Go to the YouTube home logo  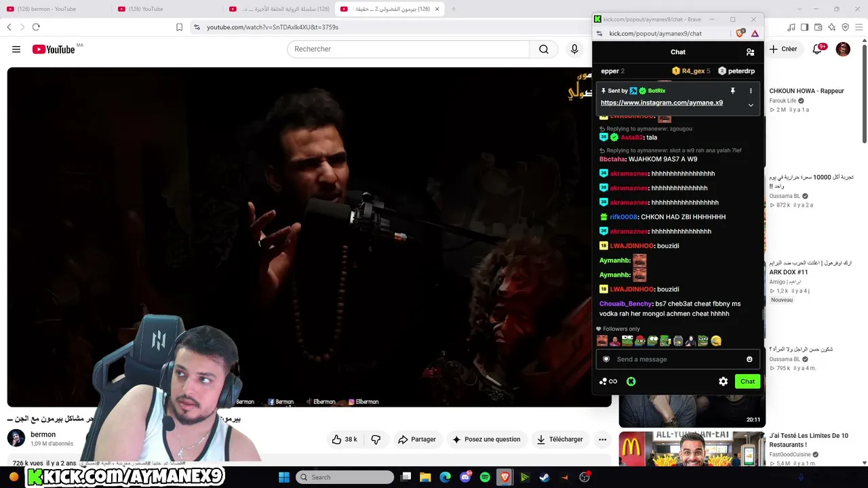pyautogui.click(x=54, y=49)
